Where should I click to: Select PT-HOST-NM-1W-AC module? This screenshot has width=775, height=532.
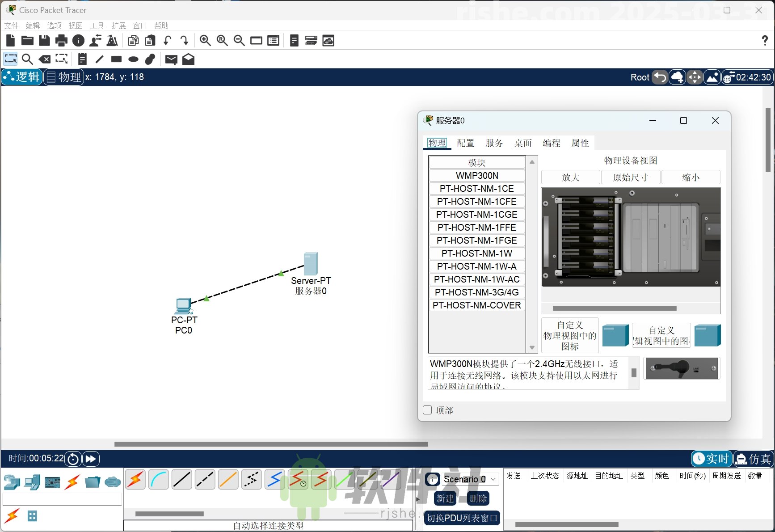click(477, 279)
